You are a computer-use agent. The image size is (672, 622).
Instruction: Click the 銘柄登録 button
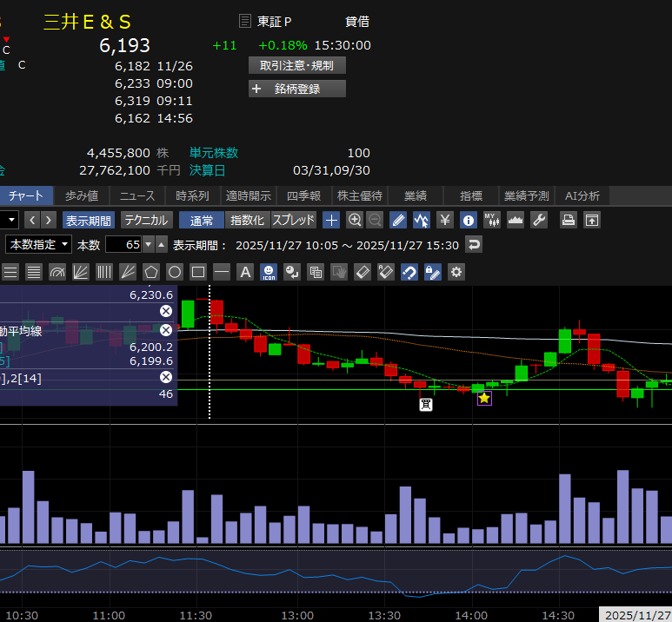(297, 89)
